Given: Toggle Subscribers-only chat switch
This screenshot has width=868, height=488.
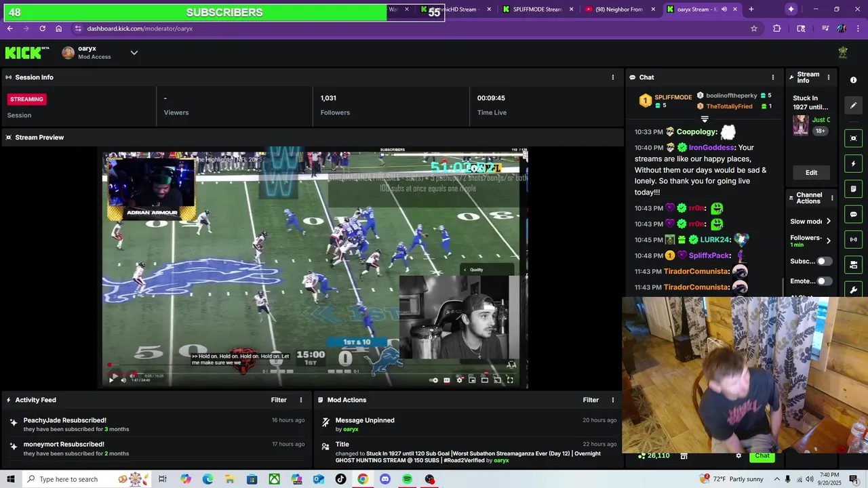Looking at the screenshot, I should coord(824,262).
